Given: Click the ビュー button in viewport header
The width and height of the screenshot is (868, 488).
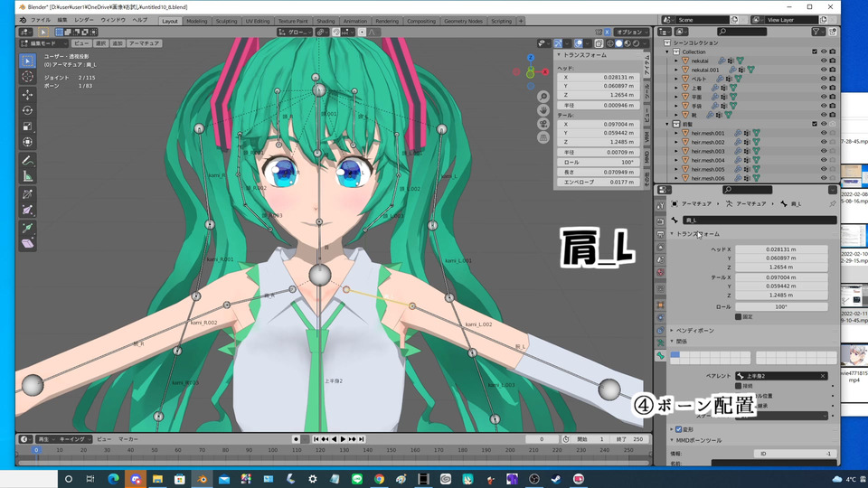Looking at the screenshot, I should click(x=81, y=43).
